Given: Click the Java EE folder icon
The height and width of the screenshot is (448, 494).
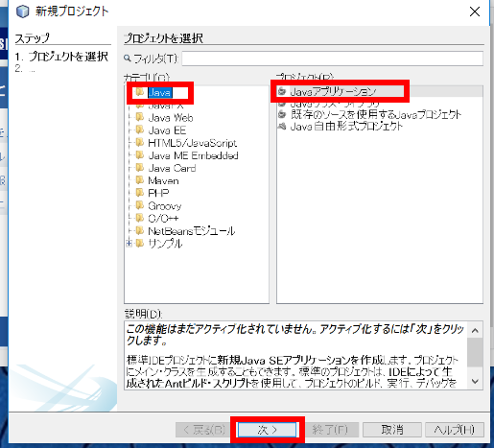Looking at the screenshot, I should click(x=140, y=130).
